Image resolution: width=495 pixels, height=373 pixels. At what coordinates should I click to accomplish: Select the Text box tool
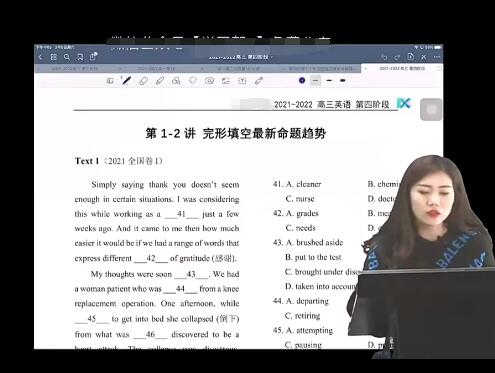[x=242, y=81]
